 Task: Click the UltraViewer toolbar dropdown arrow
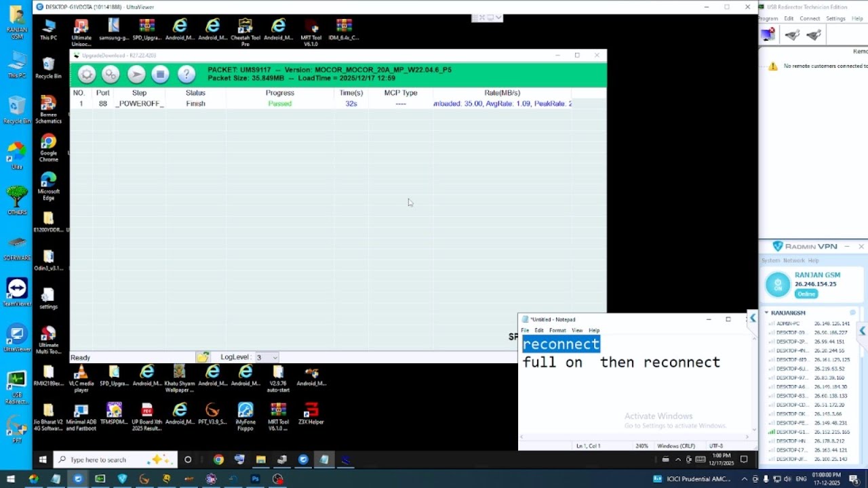point(499,18)
